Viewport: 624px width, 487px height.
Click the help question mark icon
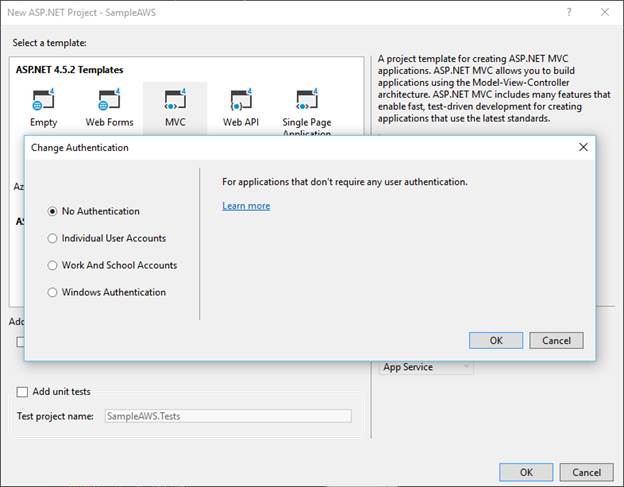click(569, 12)
